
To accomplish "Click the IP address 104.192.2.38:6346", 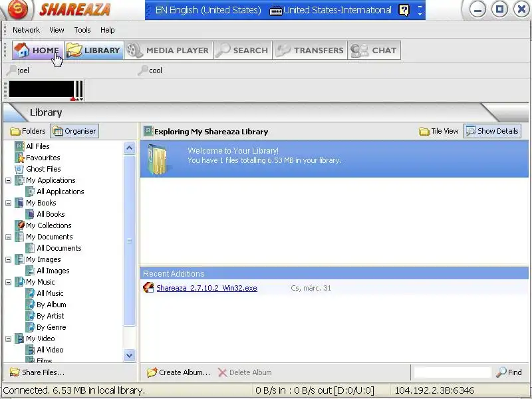I will coord(434,390).
